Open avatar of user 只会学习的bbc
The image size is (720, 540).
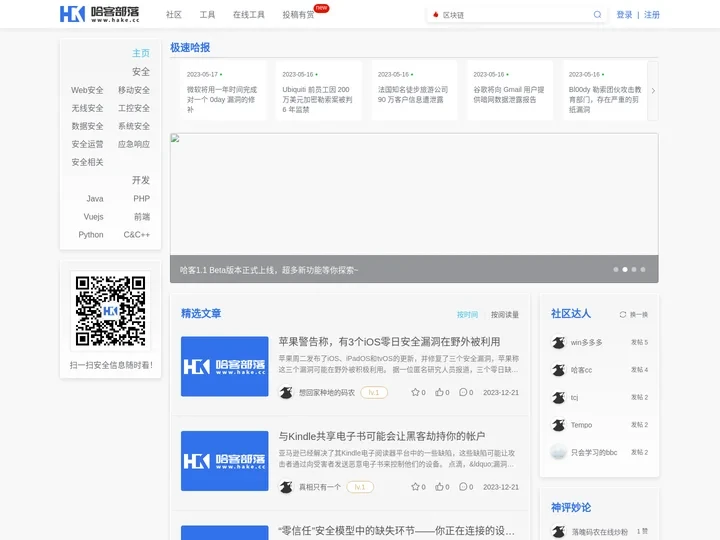558,452
